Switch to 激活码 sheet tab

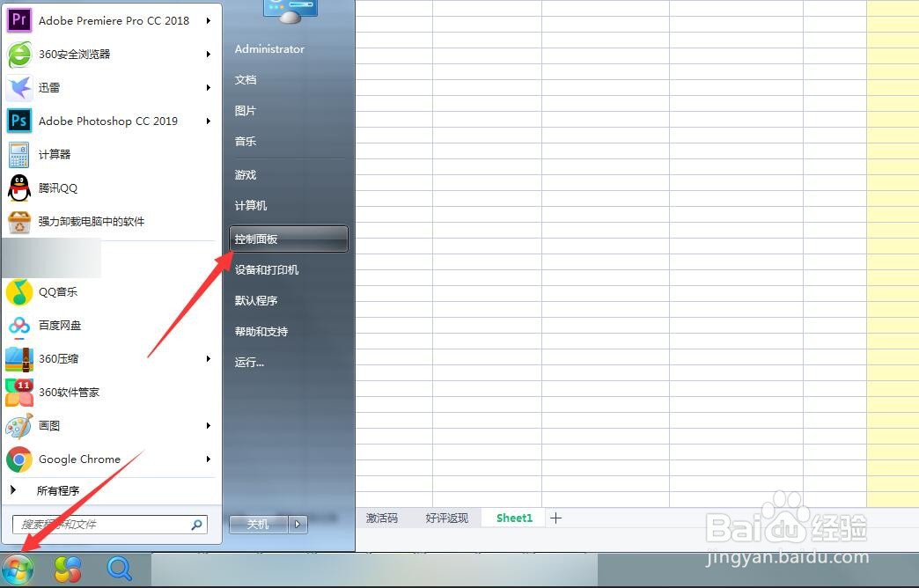point(381,518)
